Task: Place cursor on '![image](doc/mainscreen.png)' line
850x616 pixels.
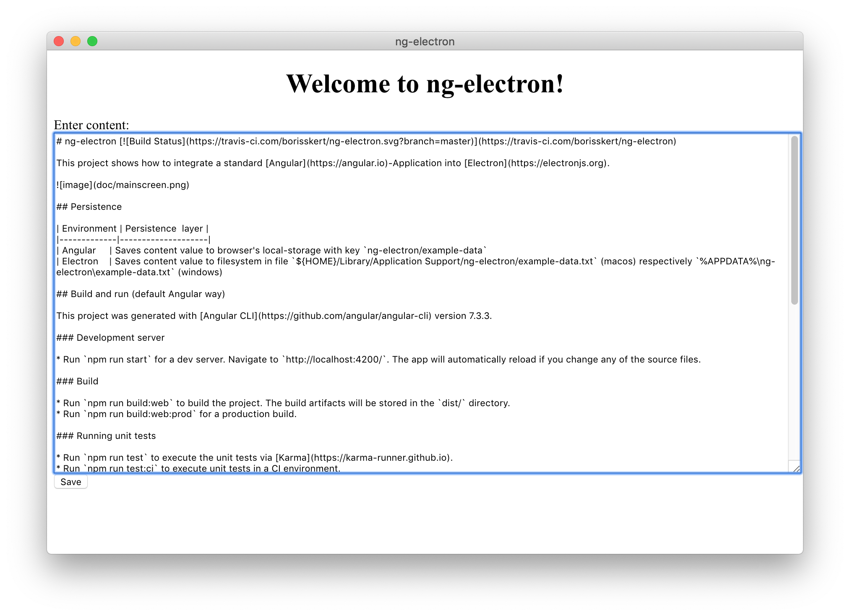Action: [123, 185]
